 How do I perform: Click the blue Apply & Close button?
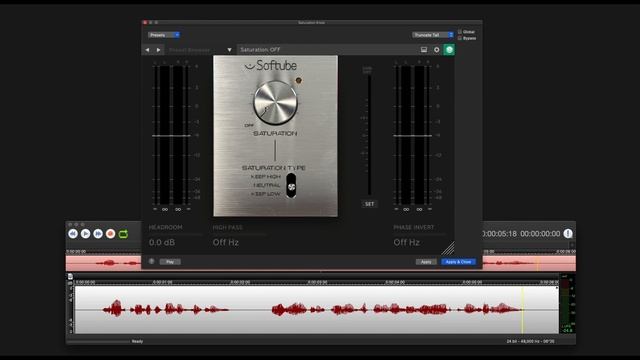[x=458, y=262]
